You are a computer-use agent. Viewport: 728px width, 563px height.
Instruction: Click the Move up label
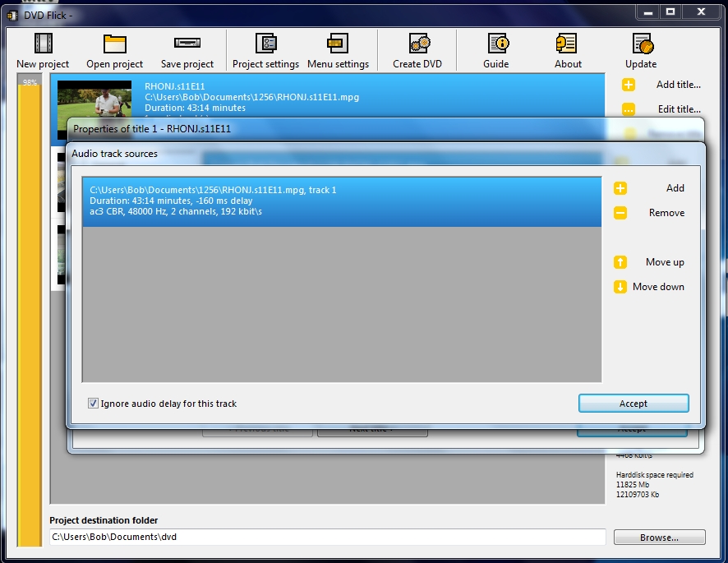[665, 262]
